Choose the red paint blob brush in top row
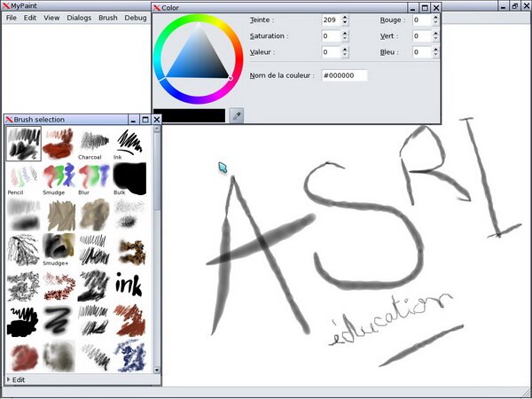 [59, 143]
